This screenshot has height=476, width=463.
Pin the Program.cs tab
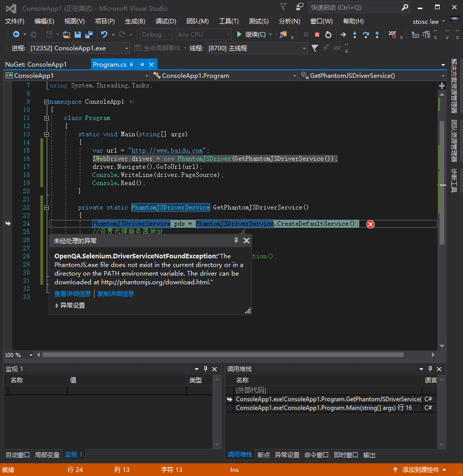[x=142, y=65]
